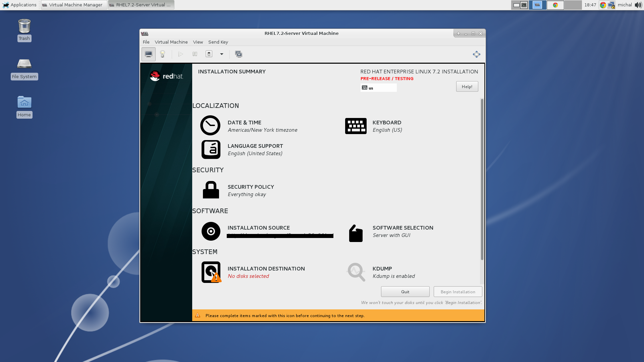Click the volume speaker icon
Viewport: 644px width, 362px height.
pyautogui.click(x=638, y=5)
